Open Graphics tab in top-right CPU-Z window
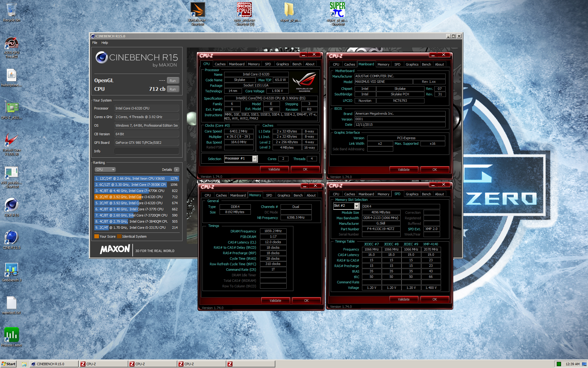Screen dimensions: 588x368 coord(412,64)
